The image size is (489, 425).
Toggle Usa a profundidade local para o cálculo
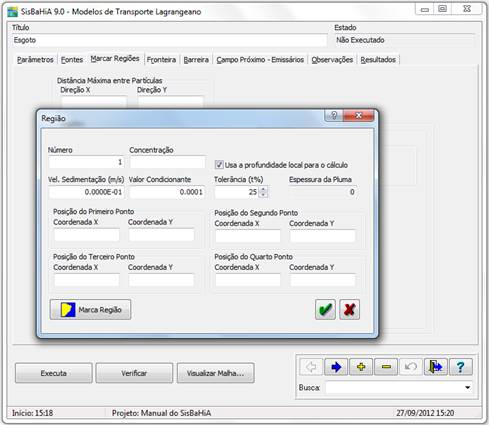pyautogui.click(x=219, y=164)
